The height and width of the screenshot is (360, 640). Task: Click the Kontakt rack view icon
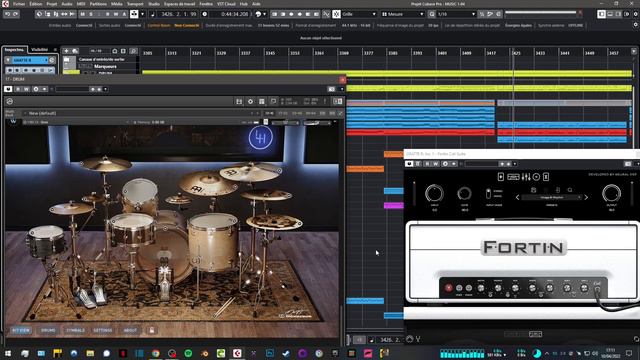[x=262, y=101]
